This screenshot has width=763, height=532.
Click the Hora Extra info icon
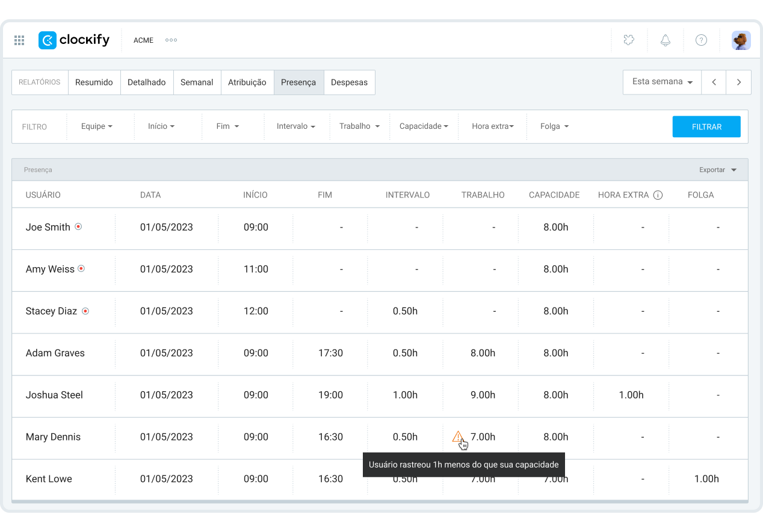pyautogui.click(x=658, y=195)
